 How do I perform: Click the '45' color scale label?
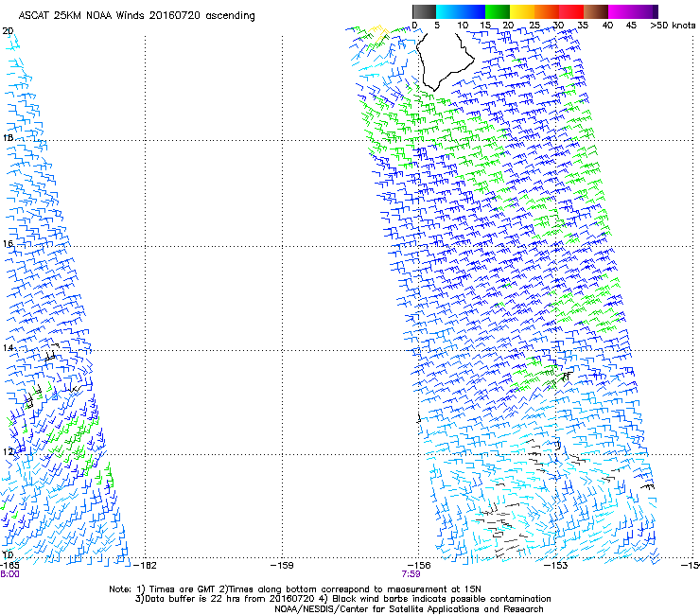click(x=631, y=26)
